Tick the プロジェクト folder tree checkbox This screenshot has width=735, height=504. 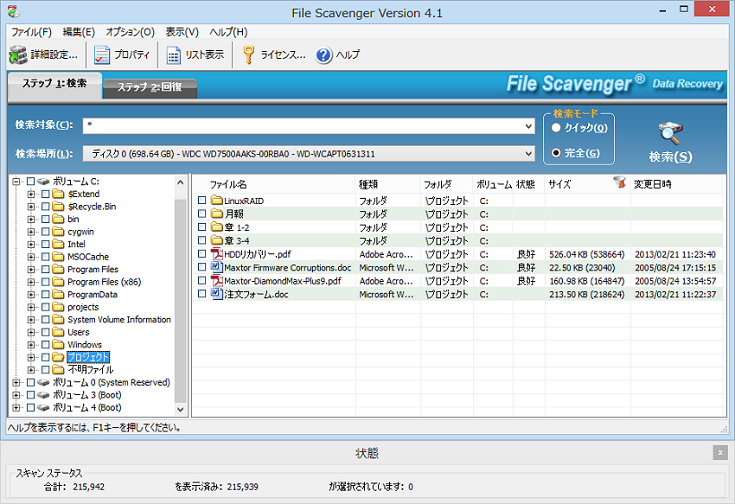pyautogui.click(x=45, y=357)
